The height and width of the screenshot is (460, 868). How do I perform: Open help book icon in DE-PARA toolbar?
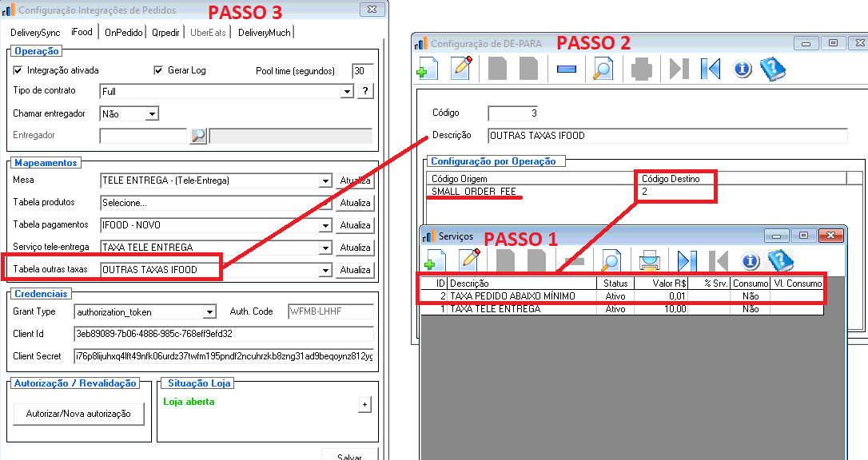(773, 69)
